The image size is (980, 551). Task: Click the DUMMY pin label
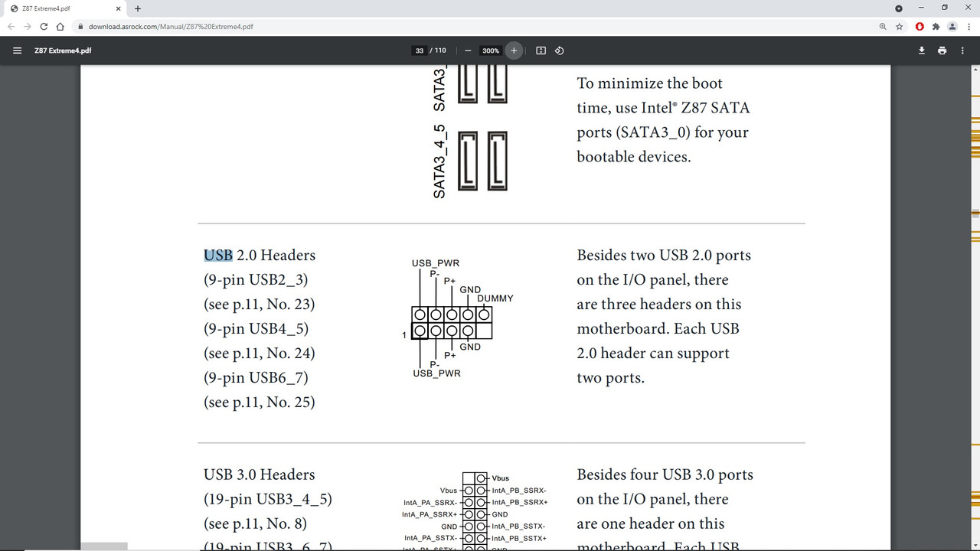click(495, 298)
